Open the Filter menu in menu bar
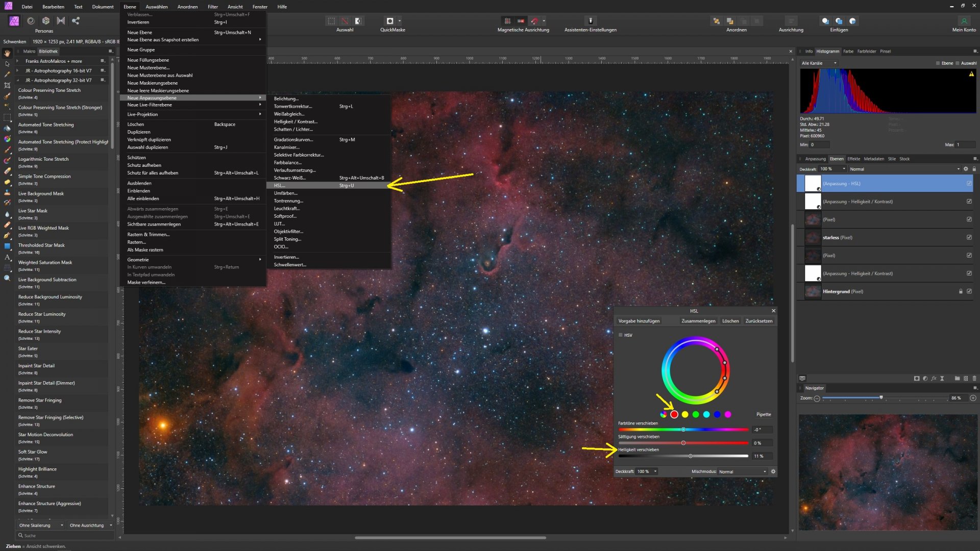The width and height of the screenshot is (980, 551). click(x=213, y=7)
